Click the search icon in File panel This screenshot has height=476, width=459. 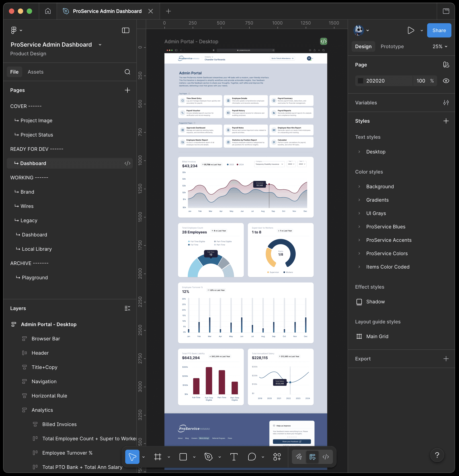[x=127, y=72]
